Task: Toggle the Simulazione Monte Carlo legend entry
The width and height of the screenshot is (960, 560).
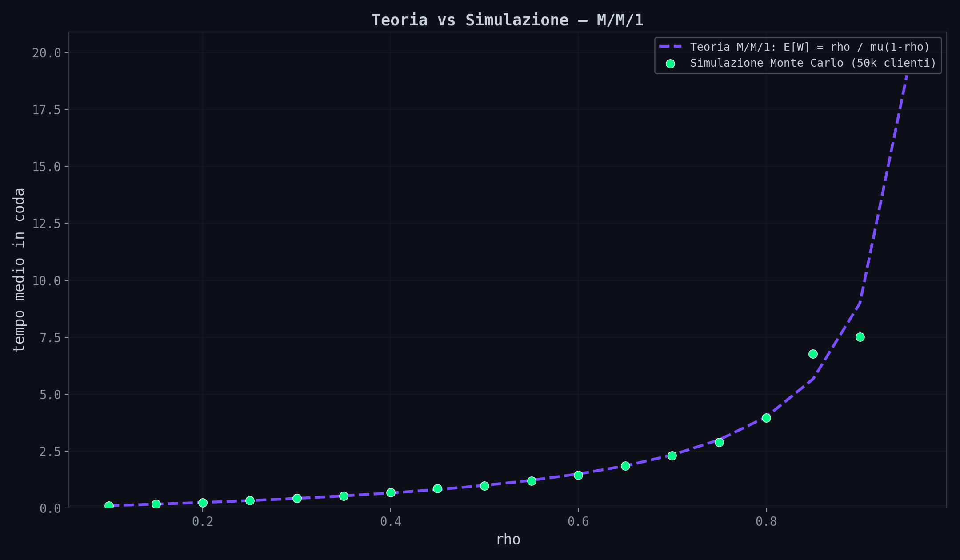Action: click(813, 63)
